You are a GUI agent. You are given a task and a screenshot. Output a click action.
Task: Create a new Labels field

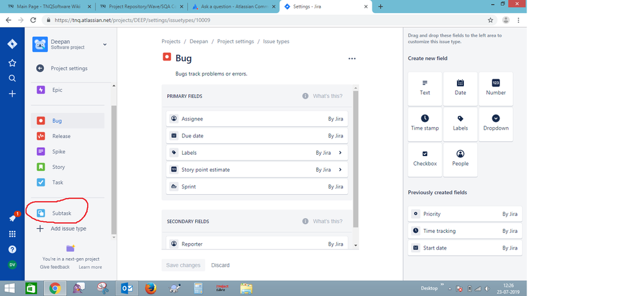pos(460,124)
